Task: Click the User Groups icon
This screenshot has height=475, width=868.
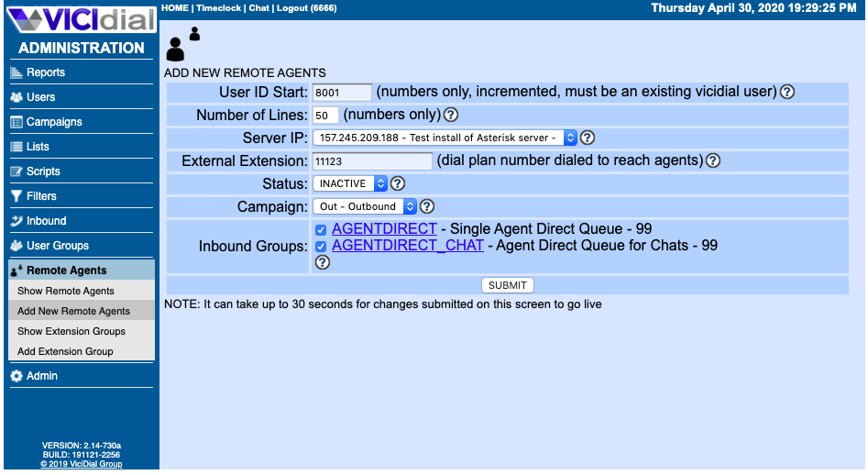Action: pyautogui.click(x=16, y=246)
